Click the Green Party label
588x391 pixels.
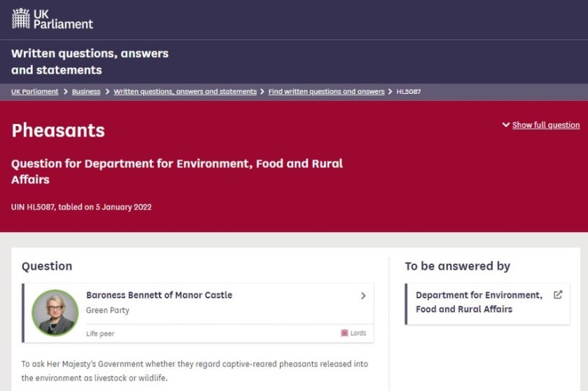point(108,310)
